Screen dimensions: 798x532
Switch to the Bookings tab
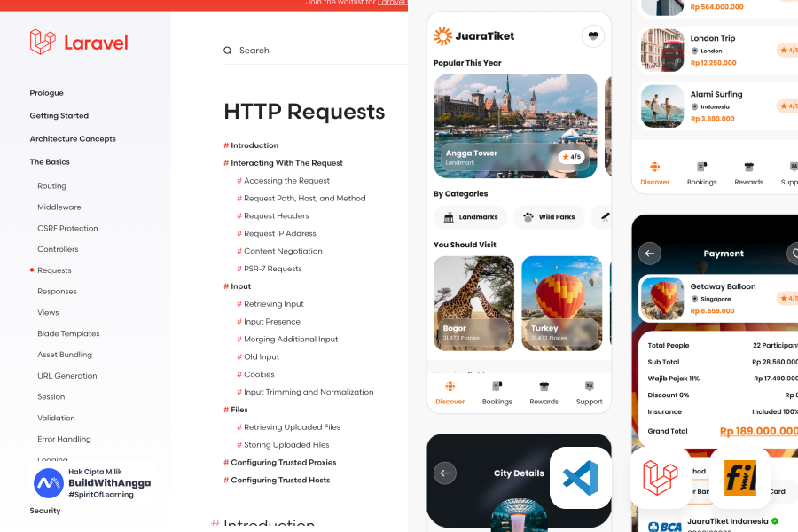pyautogui.click(x=497, y=395)
